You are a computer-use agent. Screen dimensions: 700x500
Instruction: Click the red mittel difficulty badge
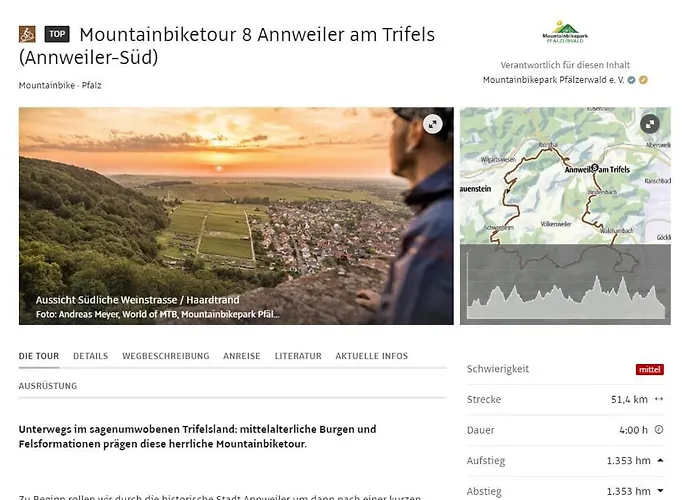pos(650,369)
